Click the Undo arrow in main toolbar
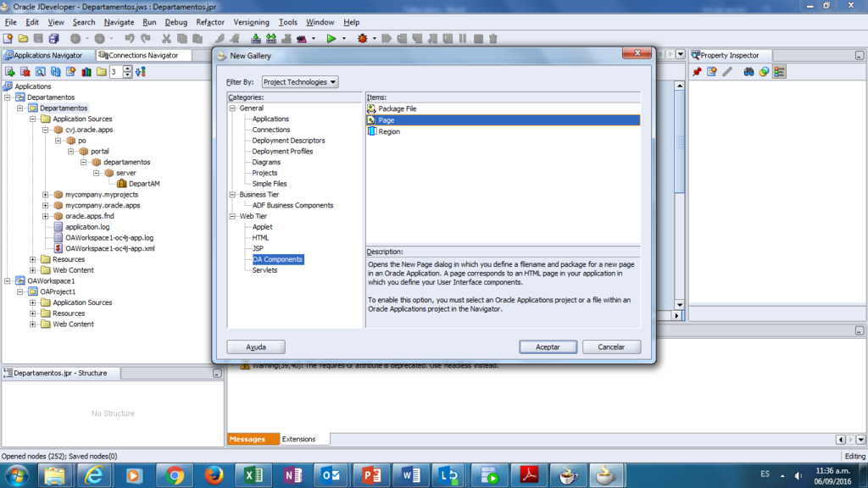 click(x=129, y=38)
